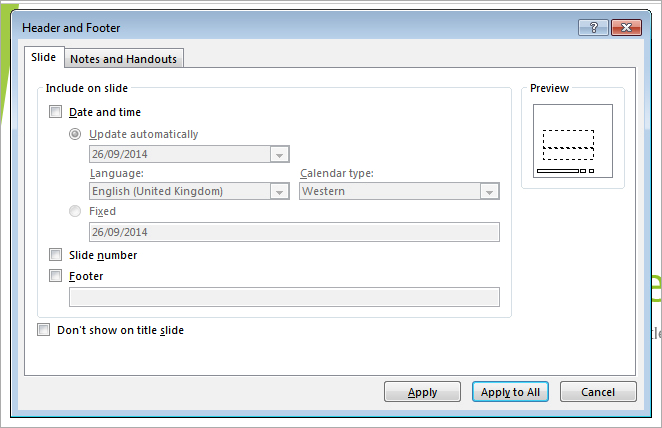Click the Apply button
This screenshot has height=428, width=662.
422,392
